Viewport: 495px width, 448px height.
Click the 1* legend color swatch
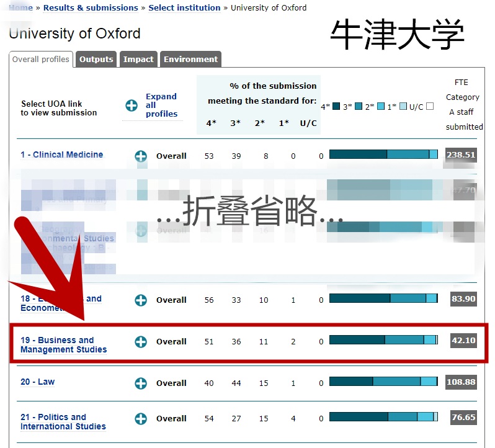(403, 106)
